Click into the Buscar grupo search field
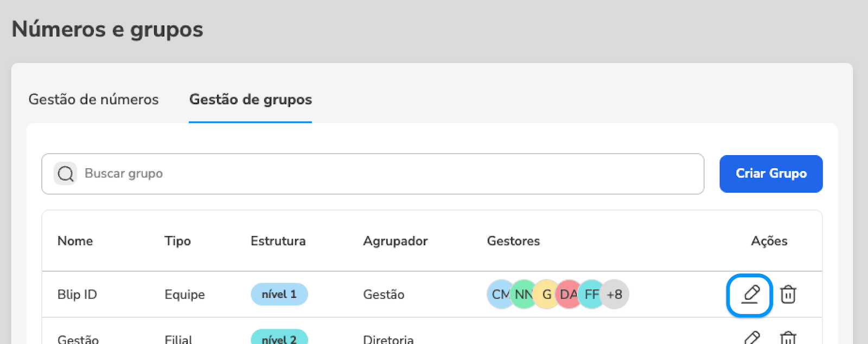Screen dimensions: 868x344 click(x=380, y=174)
